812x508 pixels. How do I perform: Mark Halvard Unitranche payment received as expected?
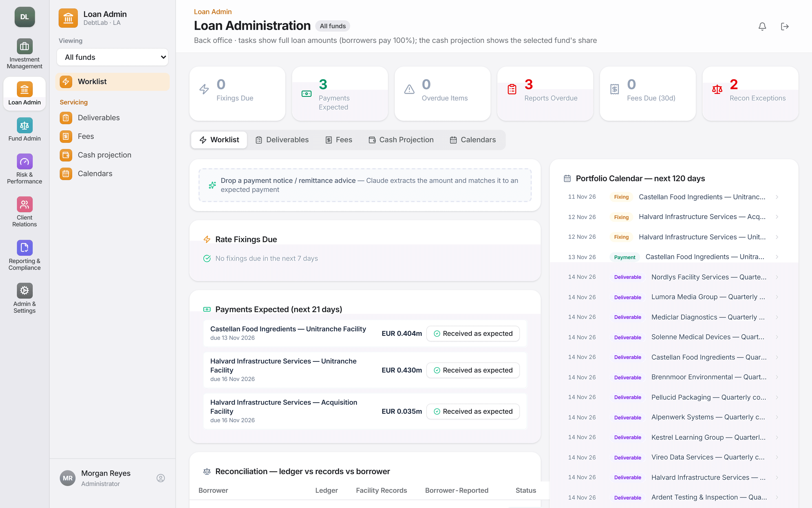pos(473,370)
